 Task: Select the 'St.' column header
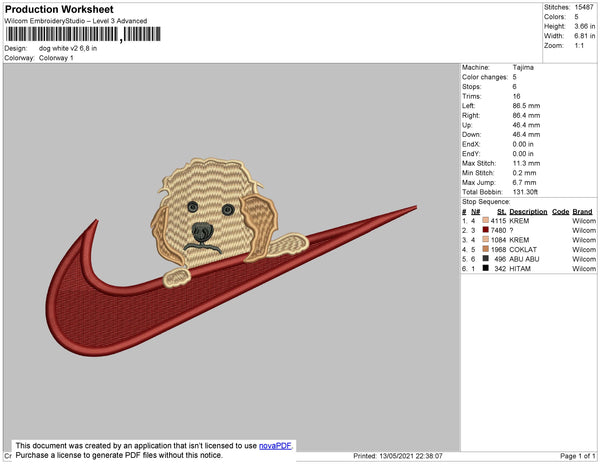501,212
